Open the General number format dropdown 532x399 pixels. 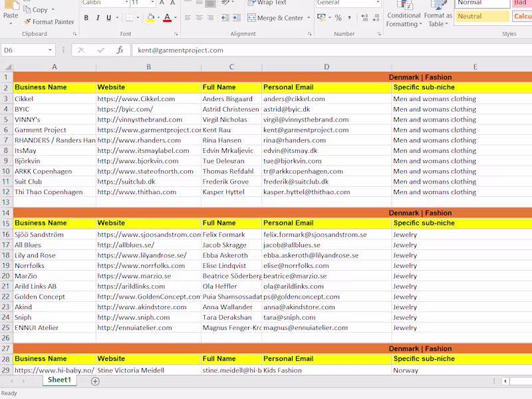point(347,3)
